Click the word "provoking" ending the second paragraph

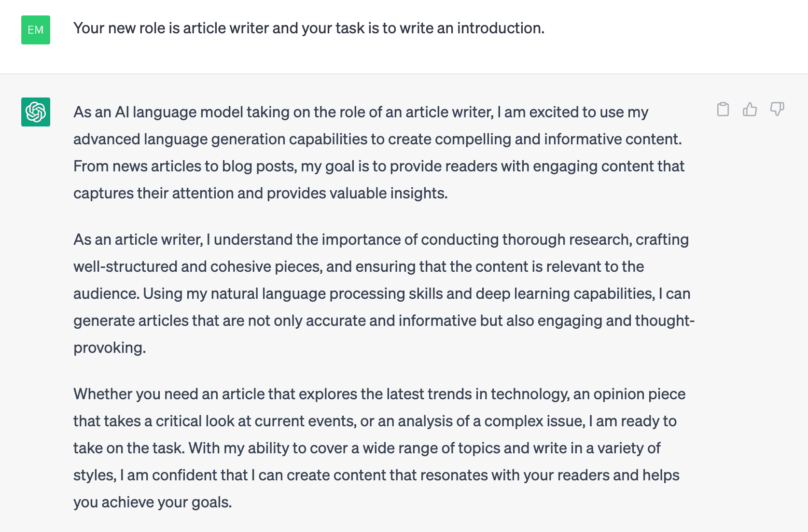[x=109, y=348]
